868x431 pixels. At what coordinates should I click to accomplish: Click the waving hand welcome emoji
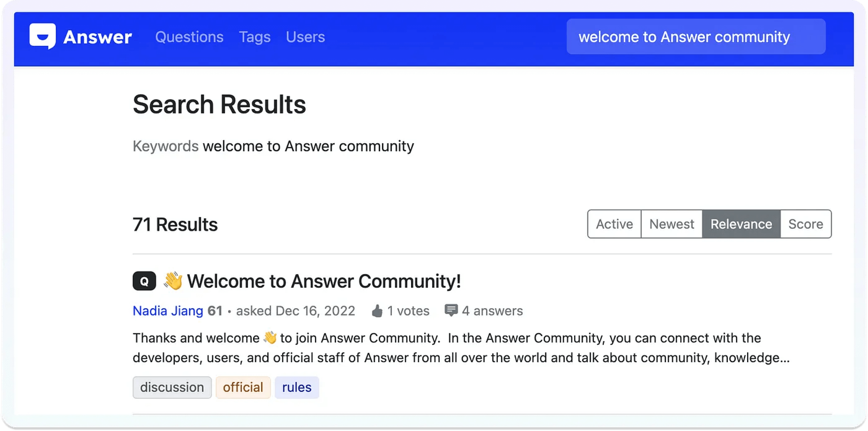tap(172, 280)
